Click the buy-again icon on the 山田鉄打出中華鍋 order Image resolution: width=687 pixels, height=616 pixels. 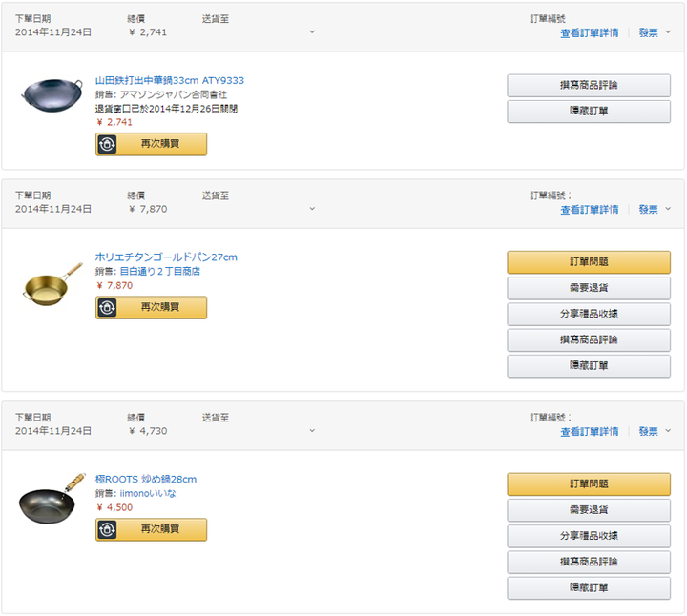coord(107,144)
